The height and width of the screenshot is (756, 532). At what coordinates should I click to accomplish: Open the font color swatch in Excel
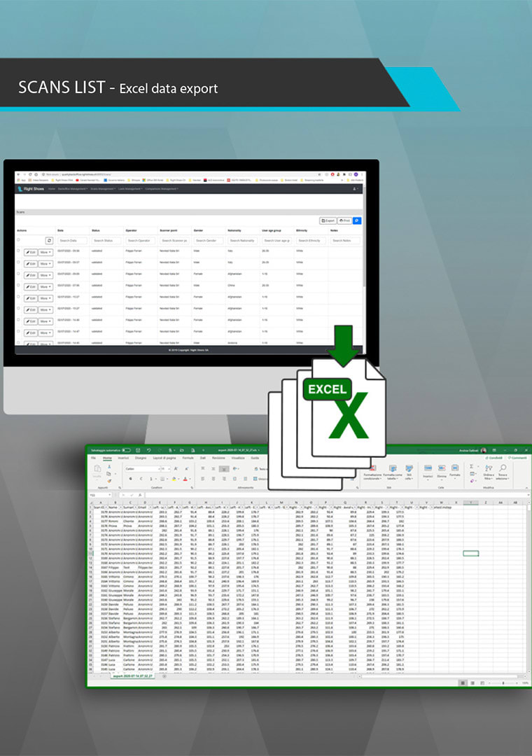[185, 479]
